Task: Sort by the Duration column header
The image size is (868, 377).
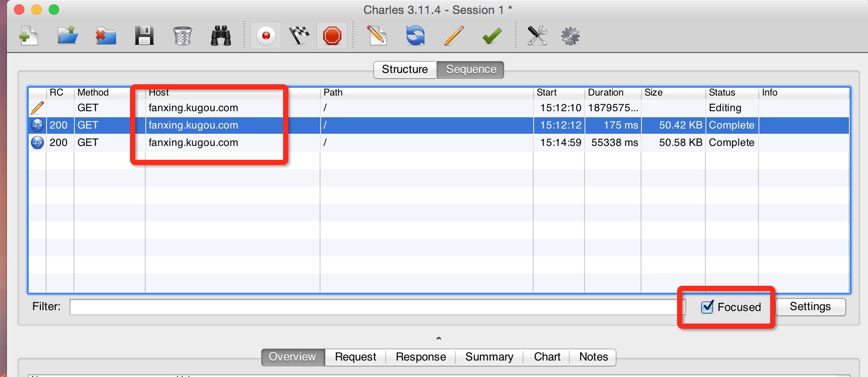Action: (606, 93)
